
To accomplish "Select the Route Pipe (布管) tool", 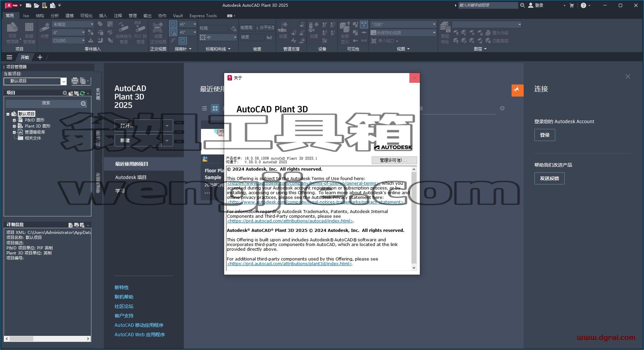I will [x=45, y=30].
